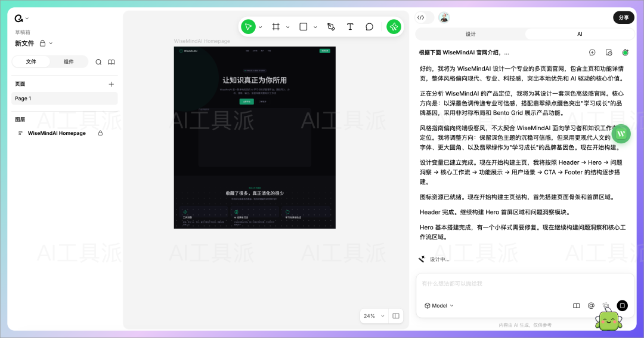Click the 页面 section header
The width and height of the screenshot is (644, 338).
[x=20, y=84]
